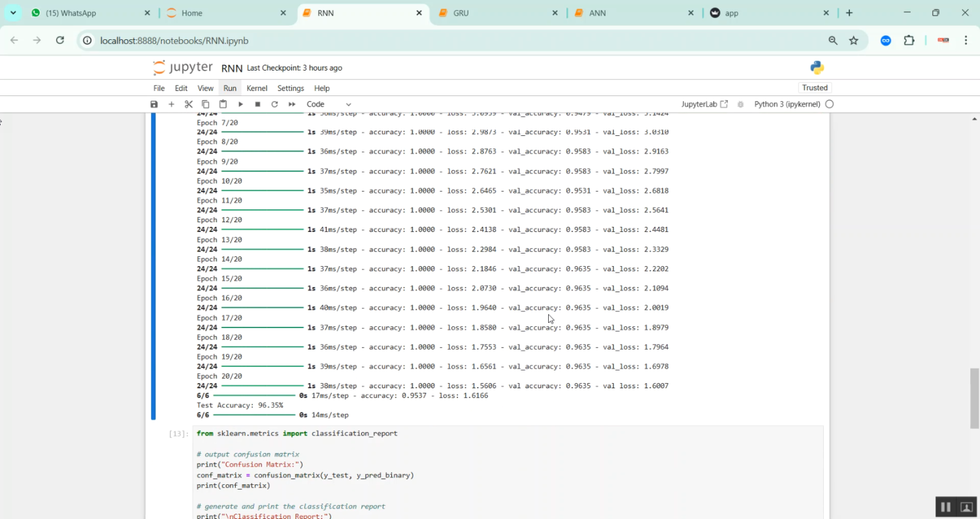Interrupt the kernel with the stop icon
Screen dimensions: 980x519
(x=257, y=105)
